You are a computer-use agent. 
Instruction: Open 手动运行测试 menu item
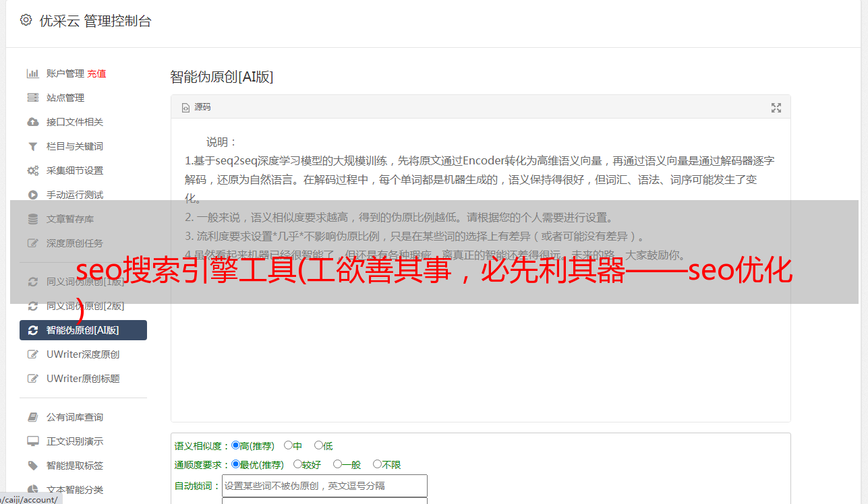75,195
